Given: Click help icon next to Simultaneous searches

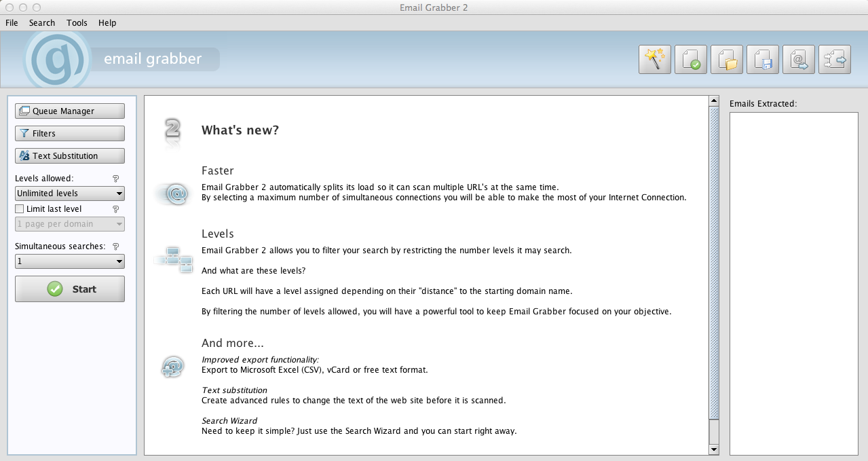Looking at the screenshot, I should (x=115, y=246).
